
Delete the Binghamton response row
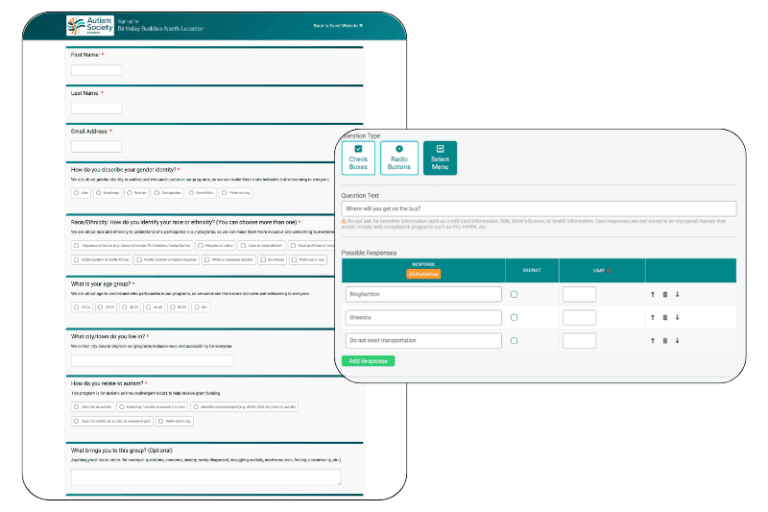pyautogui.click(x=664, y=294)
